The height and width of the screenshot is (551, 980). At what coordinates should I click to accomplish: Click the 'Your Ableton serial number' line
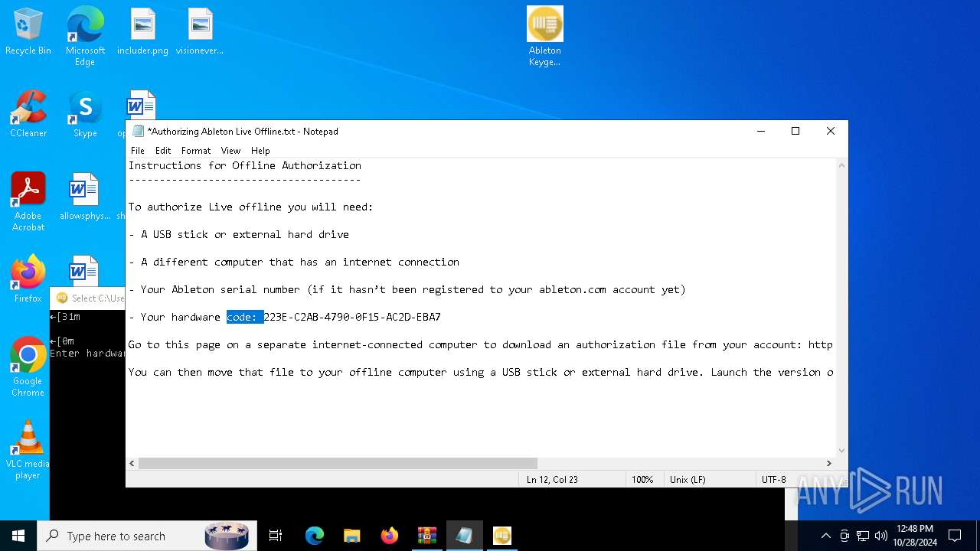pyautogui.click(x=407, y=289)
